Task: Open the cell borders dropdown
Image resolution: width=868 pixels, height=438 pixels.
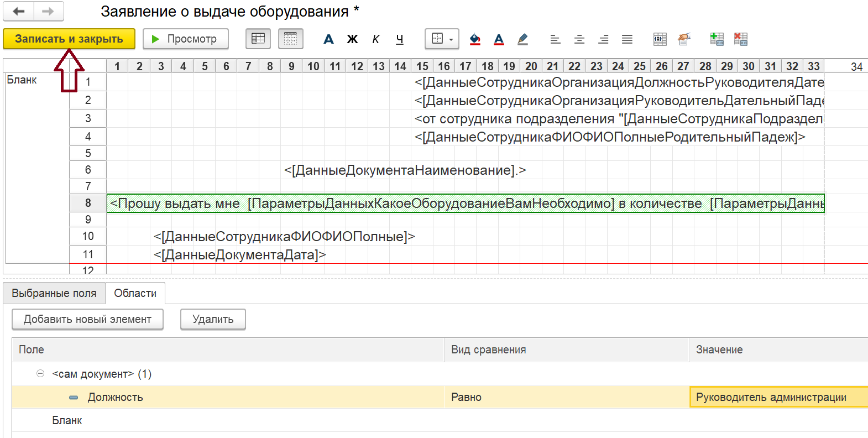Action: (x=442, y=39)
